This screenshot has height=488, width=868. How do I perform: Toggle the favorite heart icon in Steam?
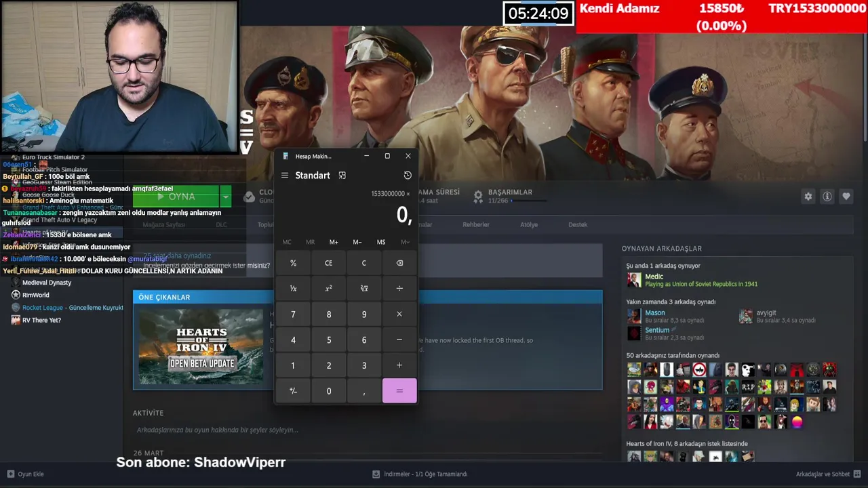pos(846,197)
